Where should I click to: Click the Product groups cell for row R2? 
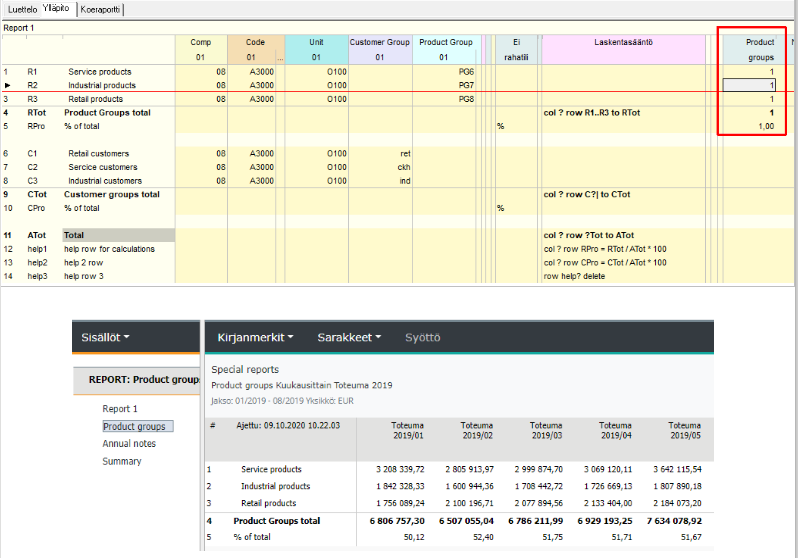click(749, 86)
